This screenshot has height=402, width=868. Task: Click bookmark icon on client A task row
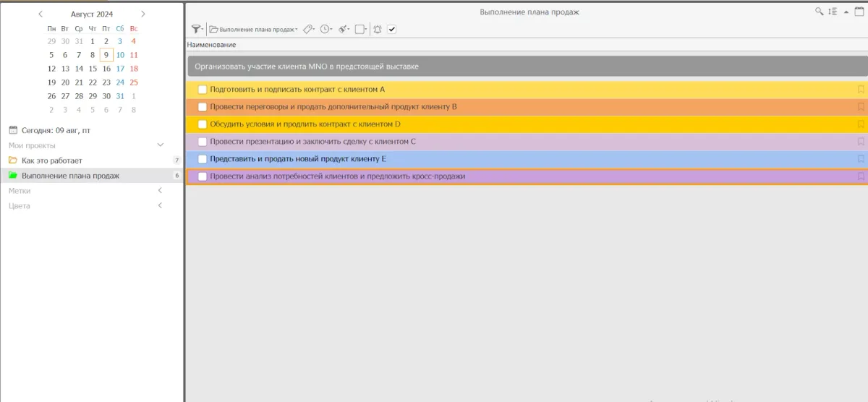[860, 90]
